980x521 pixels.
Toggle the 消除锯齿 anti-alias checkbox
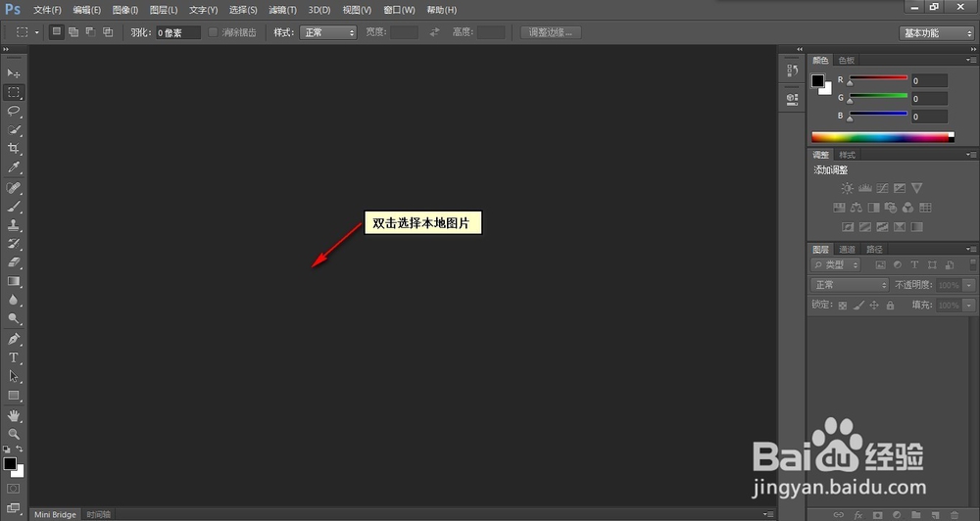(x=213, y=32)
